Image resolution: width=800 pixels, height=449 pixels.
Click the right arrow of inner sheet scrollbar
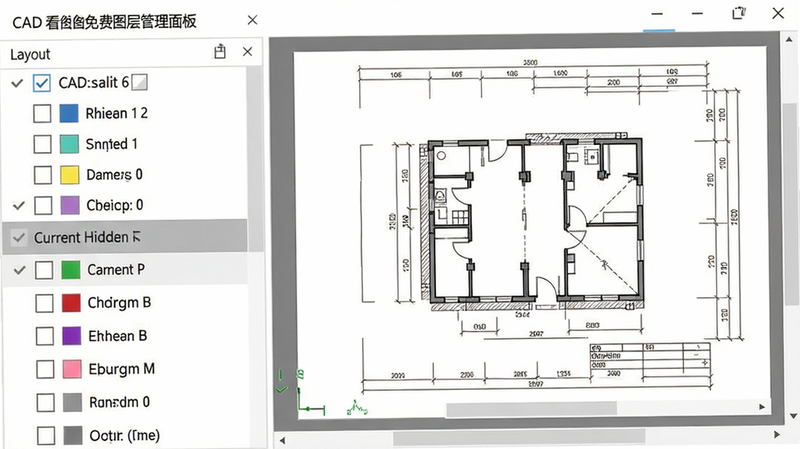(762, 407)
